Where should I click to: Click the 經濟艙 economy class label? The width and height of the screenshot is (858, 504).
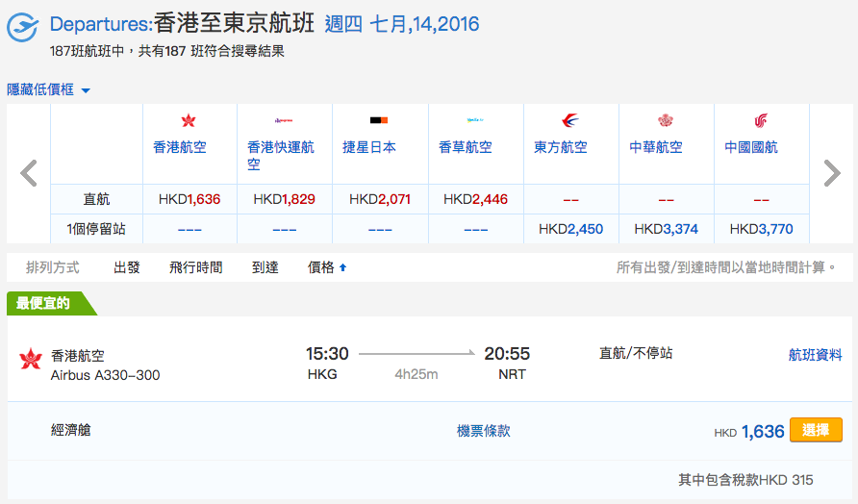coord(70,430)
